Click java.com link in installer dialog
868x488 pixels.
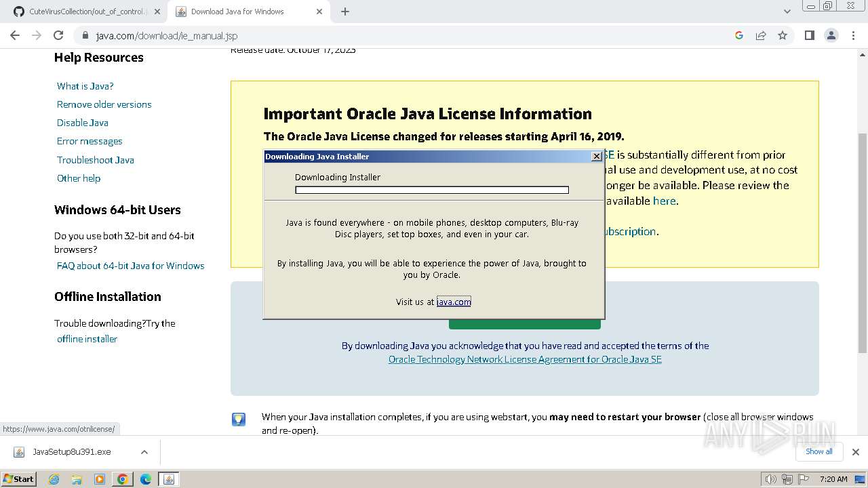(x=454, y=302)
